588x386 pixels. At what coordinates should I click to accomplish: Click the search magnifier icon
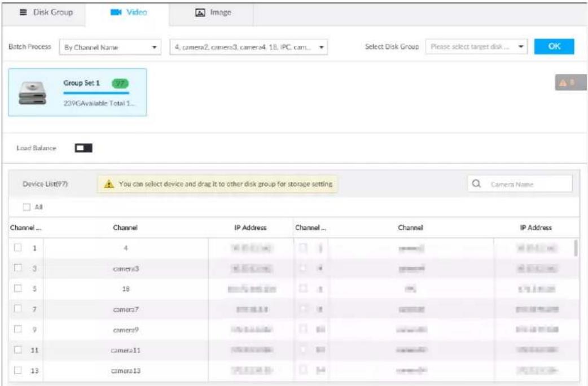[476, 184]
